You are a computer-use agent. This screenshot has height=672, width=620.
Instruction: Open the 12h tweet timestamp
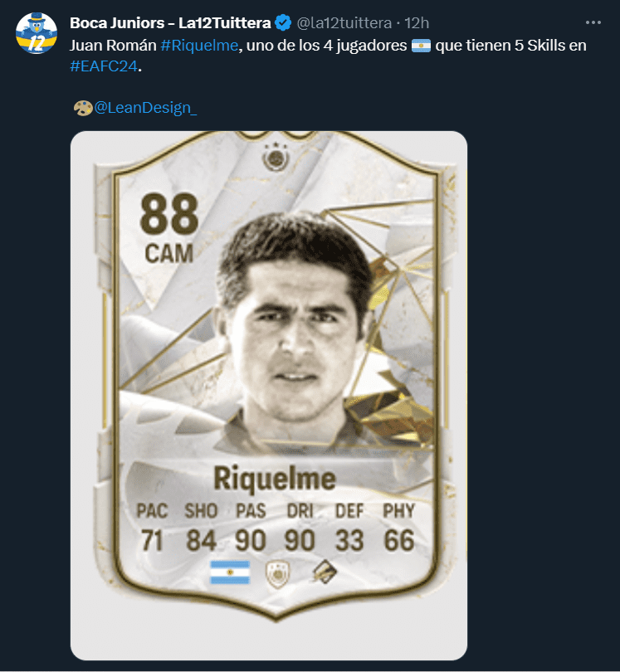pyautogui.click(x=417, y=22)
